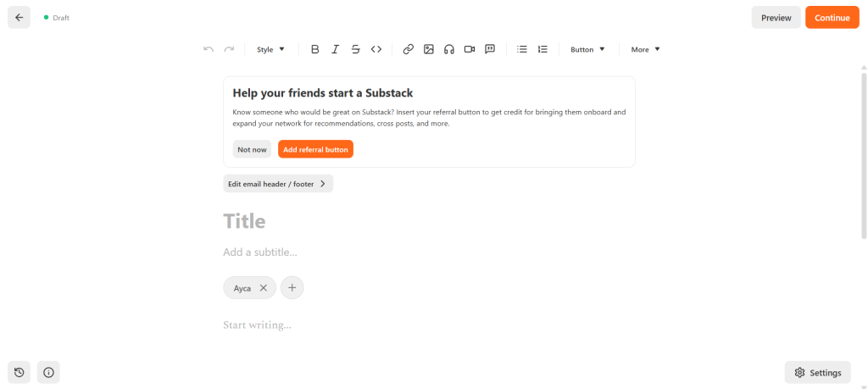Dismiss the referral prompt with Not now
868x389 pixels.
tap(252, 149)
